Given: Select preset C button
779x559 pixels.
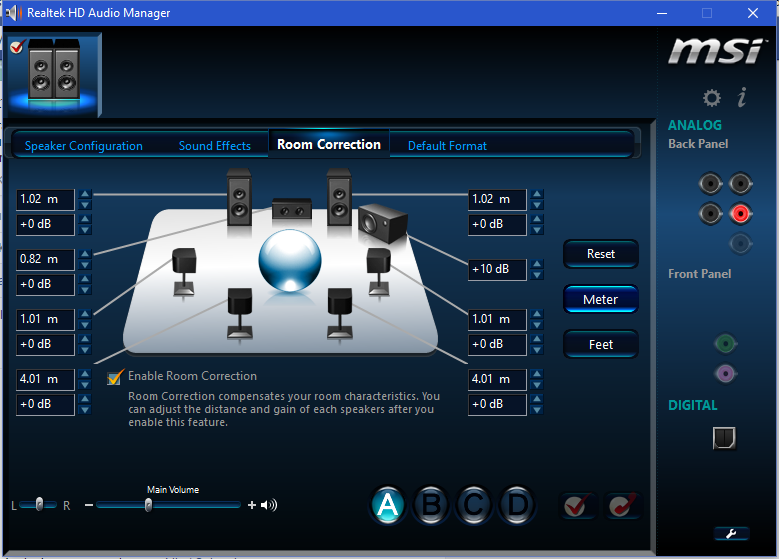Looking at the screenshot, I should click(474, 506).
